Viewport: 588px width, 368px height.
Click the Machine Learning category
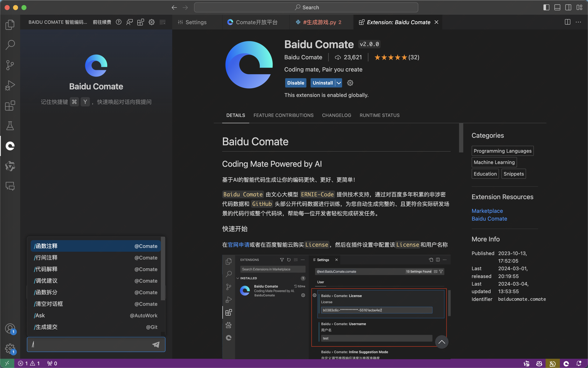pos(494,162)
